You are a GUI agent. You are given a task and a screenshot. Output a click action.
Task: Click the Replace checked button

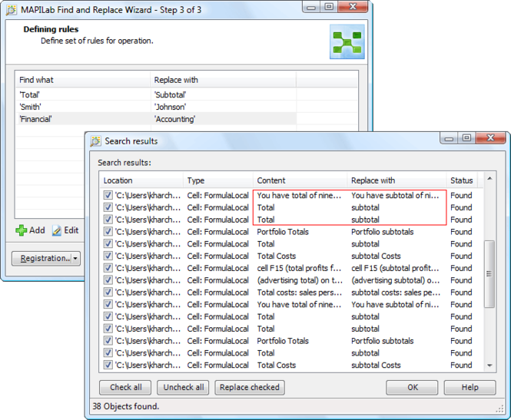pyautogui.click(x=250, y=388)
